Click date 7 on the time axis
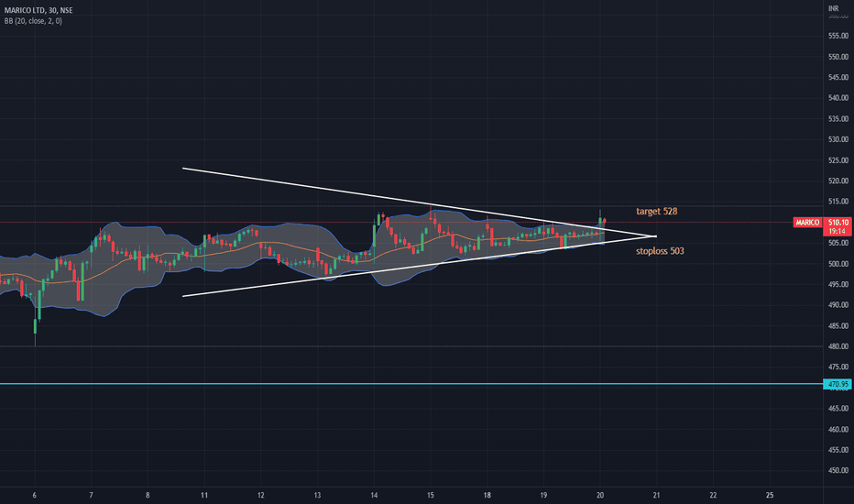Viewport: 854px width, 504px height. tap(91, 495)
